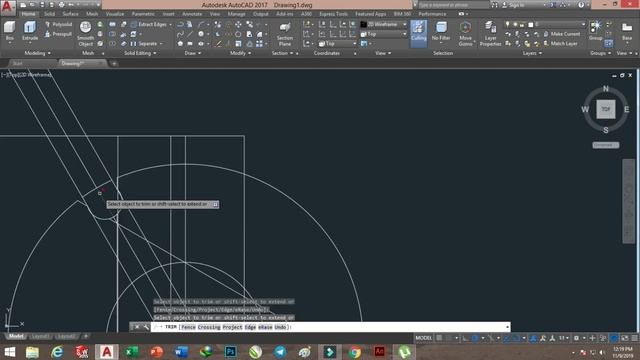Open the Home ribbon tab

pos(28,14)
